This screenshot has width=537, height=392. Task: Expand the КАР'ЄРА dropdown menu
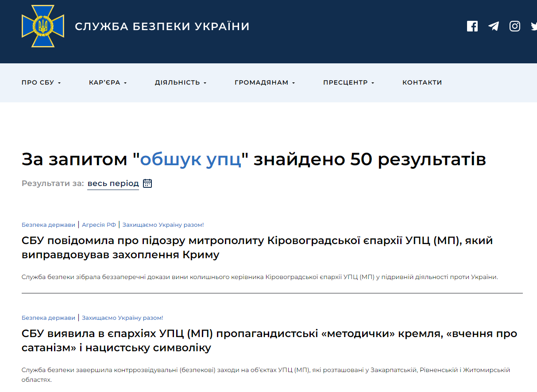[x=108, y=82]
